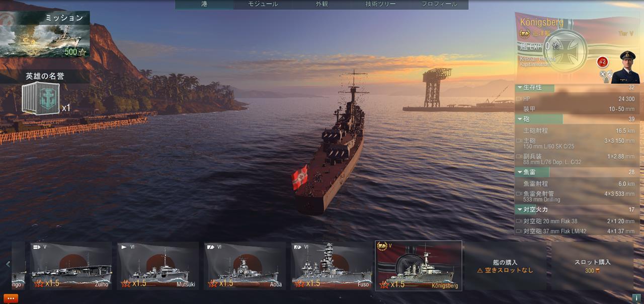The width and height of the screenshot is (644, 304).
Task: Go to the 技術ツリー tab
Action: pos(380,5)
